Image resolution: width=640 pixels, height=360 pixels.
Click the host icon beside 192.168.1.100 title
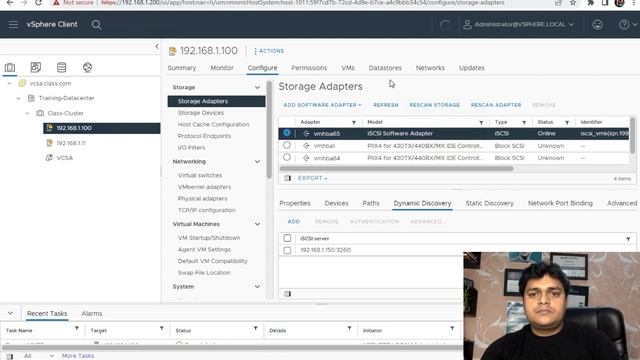[173, 51]
